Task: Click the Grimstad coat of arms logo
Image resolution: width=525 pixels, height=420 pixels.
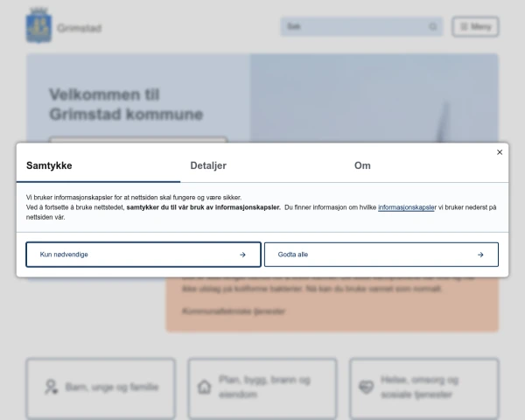Action: tap(38, 25)
